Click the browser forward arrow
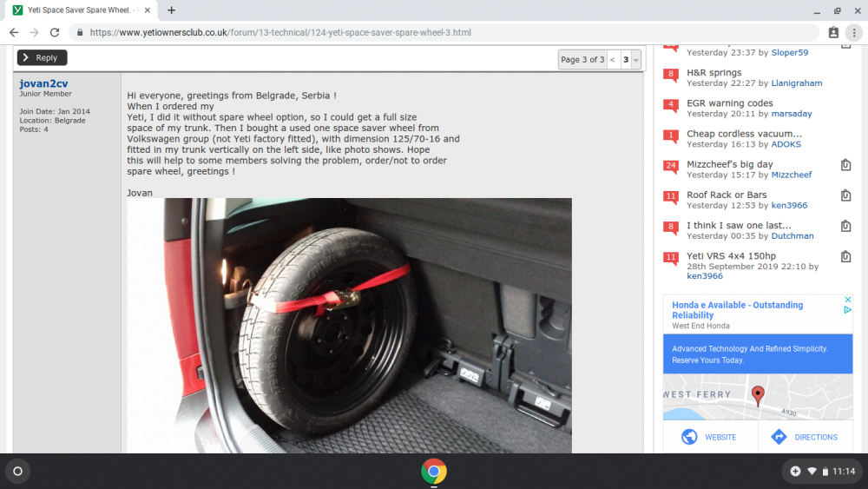This screenshot has width=868, height=489. [35, 33]
